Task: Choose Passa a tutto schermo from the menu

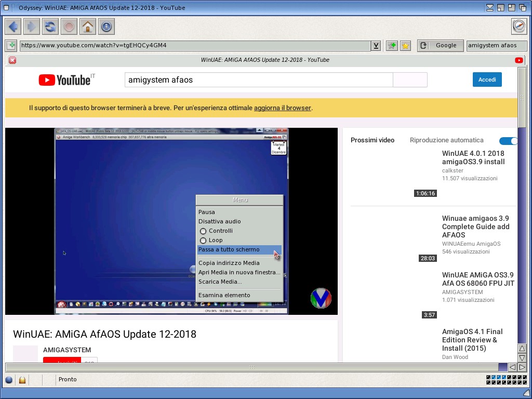Action: 229,250
